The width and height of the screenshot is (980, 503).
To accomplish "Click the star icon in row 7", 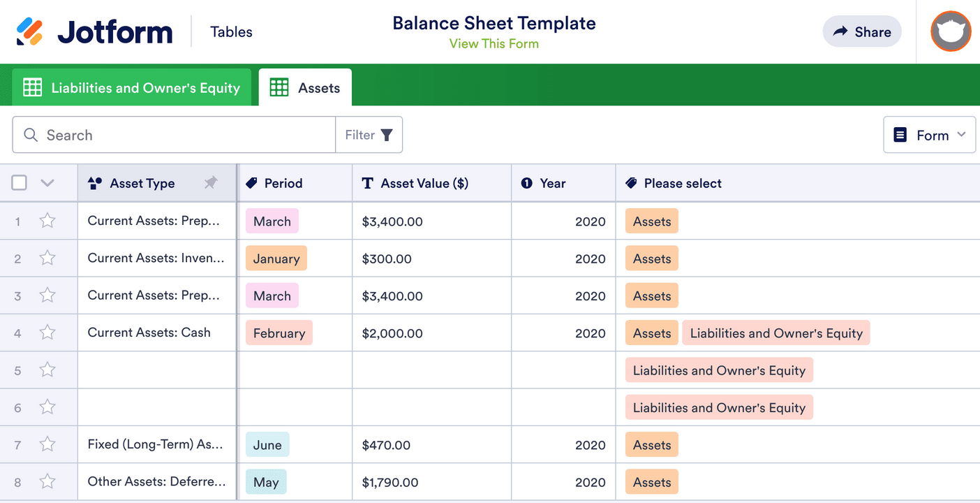I will coord(47,444).
